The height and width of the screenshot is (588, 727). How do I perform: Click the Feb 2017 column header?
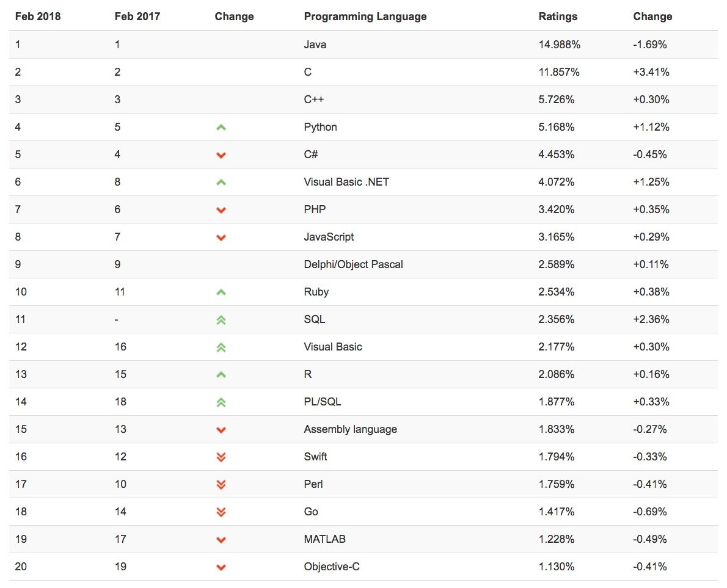[x=137, y=16]
